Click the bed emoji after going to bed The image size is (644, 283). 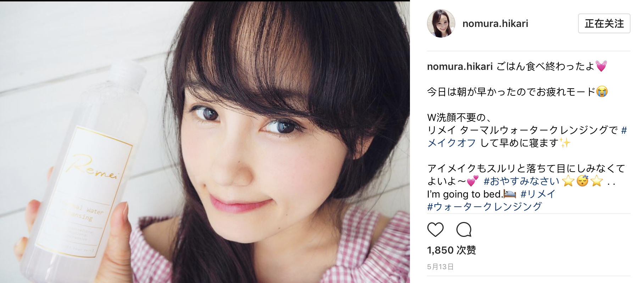point(510,194)
